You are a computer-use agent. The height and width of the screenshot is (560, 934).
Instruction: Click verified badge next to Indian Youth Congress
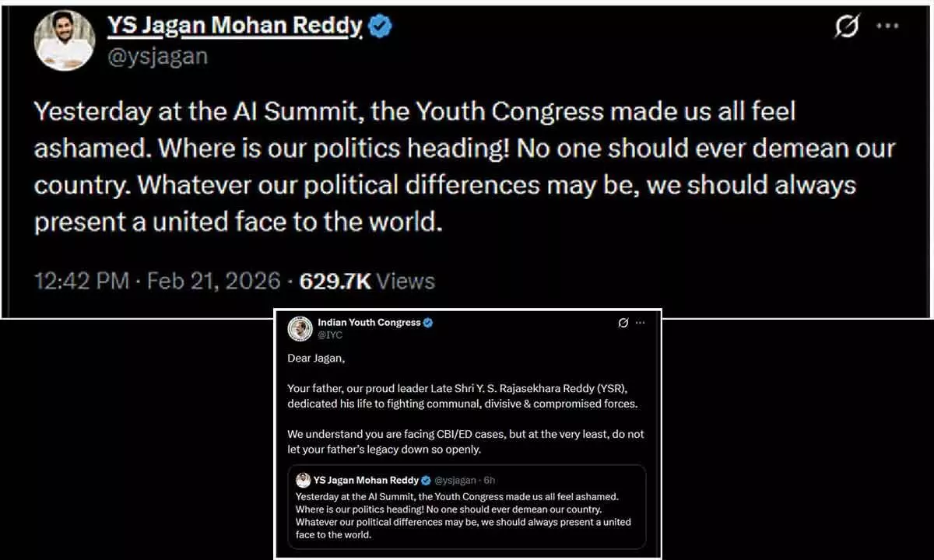pos(428,322)
